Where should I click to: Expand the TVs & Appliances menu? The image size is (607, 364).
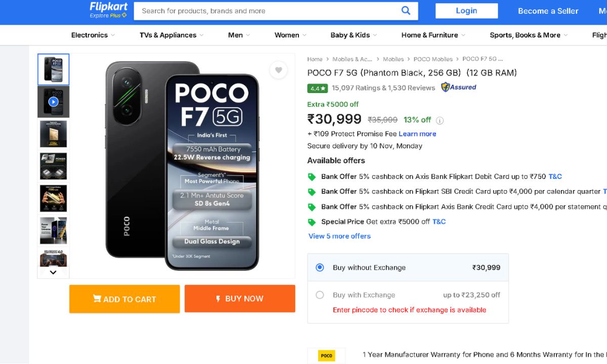[171, 35]
